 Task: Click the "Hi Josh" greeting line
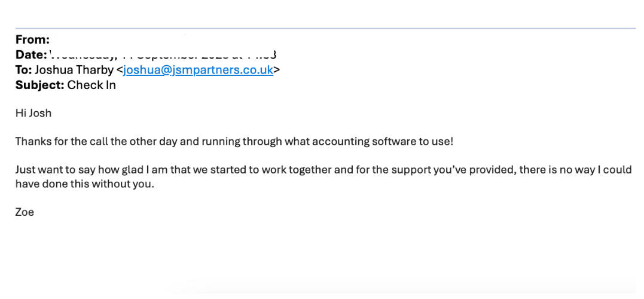point(33,113)
